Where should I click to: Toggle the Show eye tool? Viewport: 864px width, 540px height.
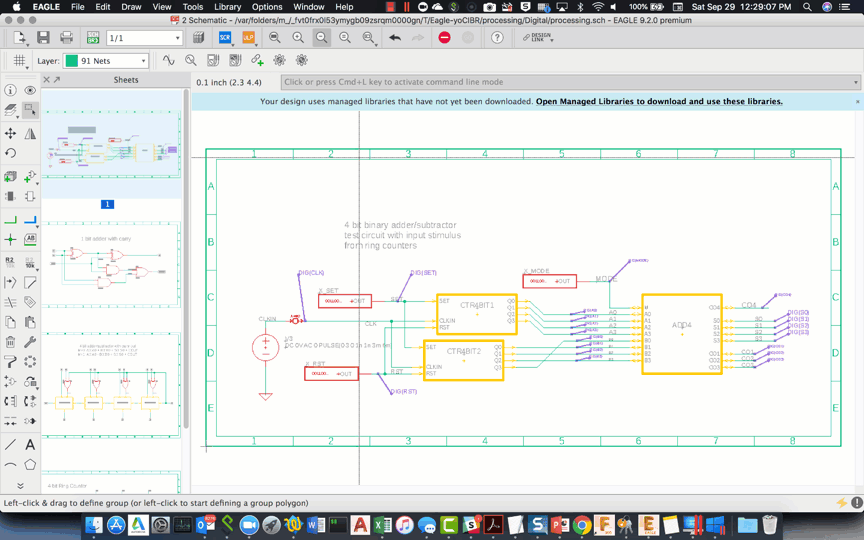point(30,90)
